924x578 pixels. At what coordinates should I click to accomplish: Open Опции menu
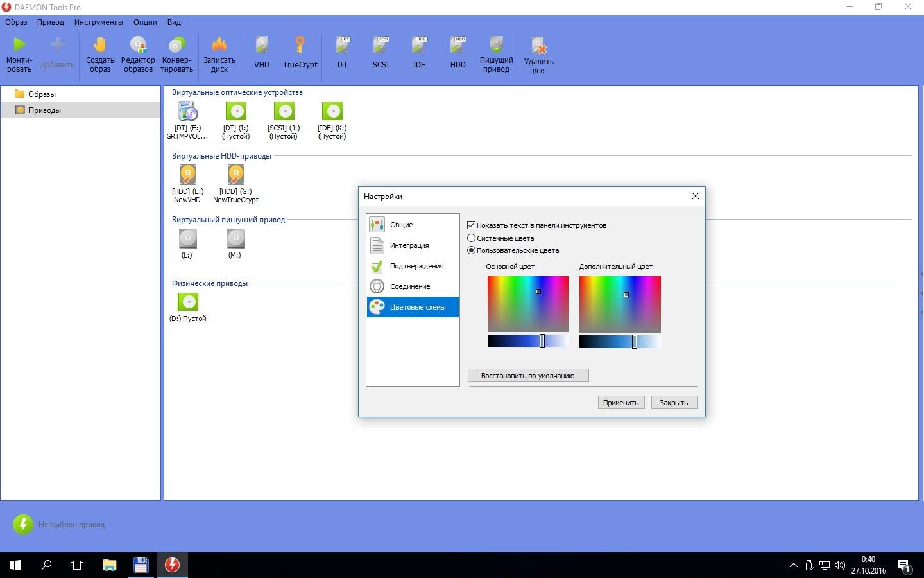145,22
